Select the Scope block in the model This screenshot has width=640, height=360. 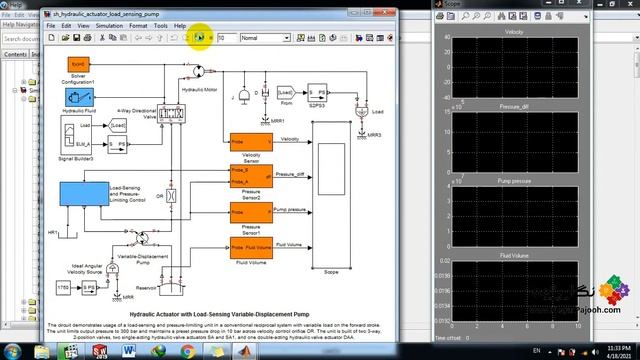click(x=331, y=195)
